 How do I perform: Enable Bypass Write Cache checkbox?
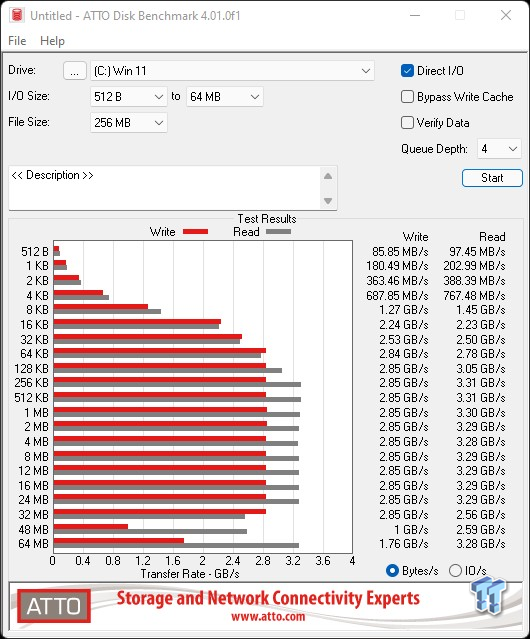pos(407,97)
